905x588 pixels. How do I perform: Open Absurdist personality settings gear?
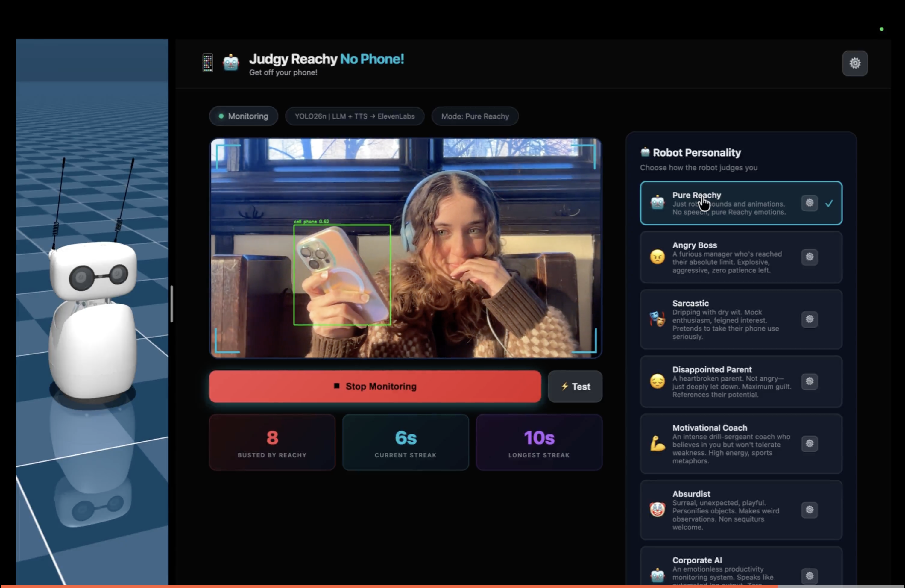tap(809, 510)
